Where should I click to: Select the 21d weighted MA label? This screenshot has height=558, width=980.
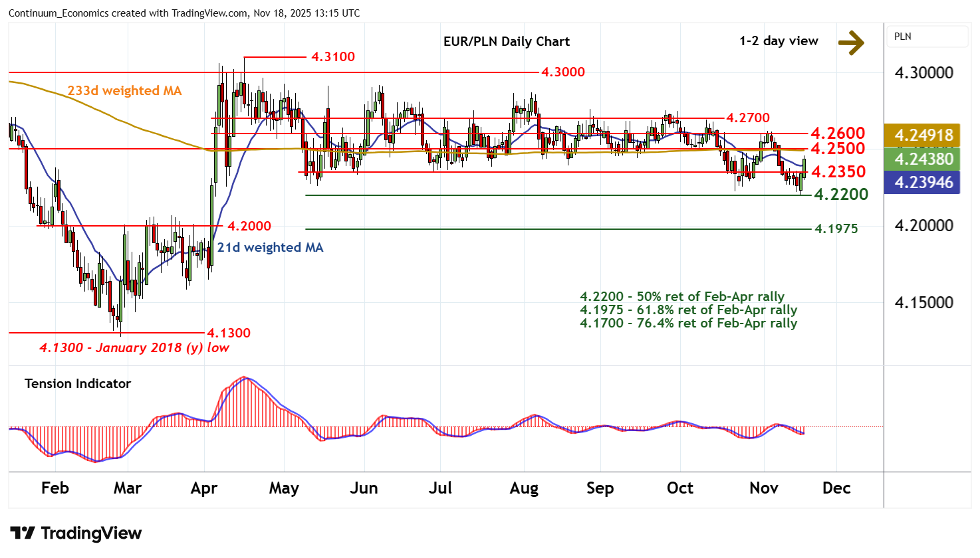[x=270, y=247]
